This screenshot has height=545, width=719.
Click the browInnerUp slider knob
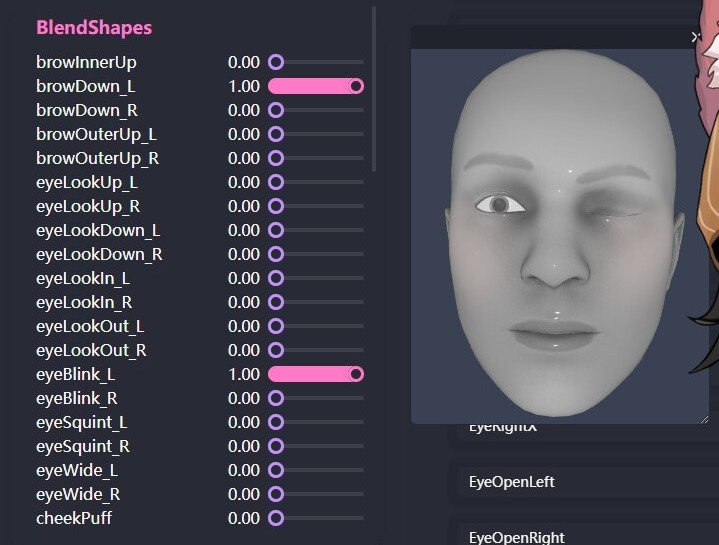(x=276, y=62)
